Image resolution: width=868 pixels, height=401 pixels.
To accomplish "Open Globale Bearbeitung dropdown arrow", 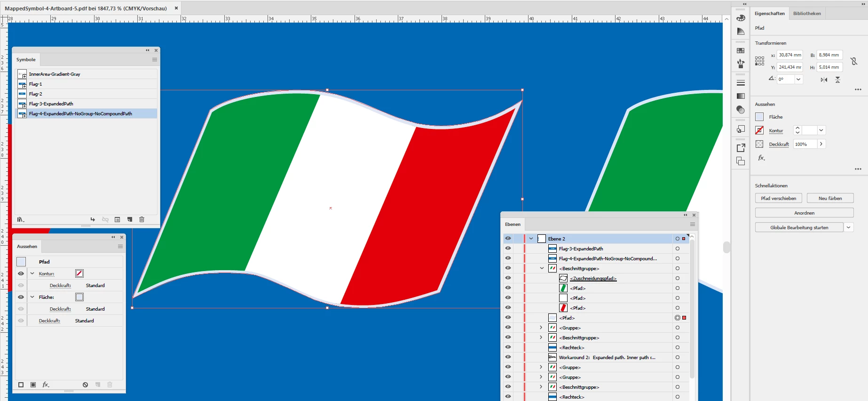I will pos(849,227).
